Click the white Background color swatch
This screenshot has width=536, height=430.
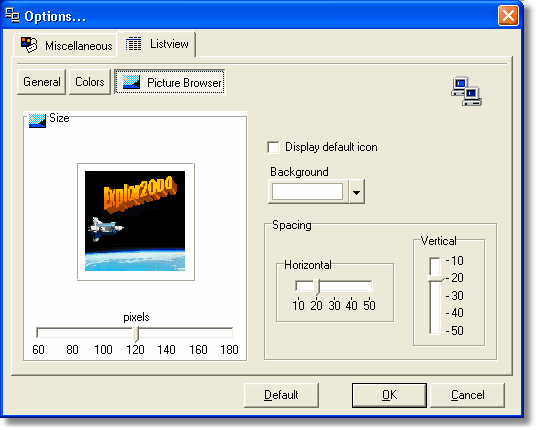click(307, 192)
